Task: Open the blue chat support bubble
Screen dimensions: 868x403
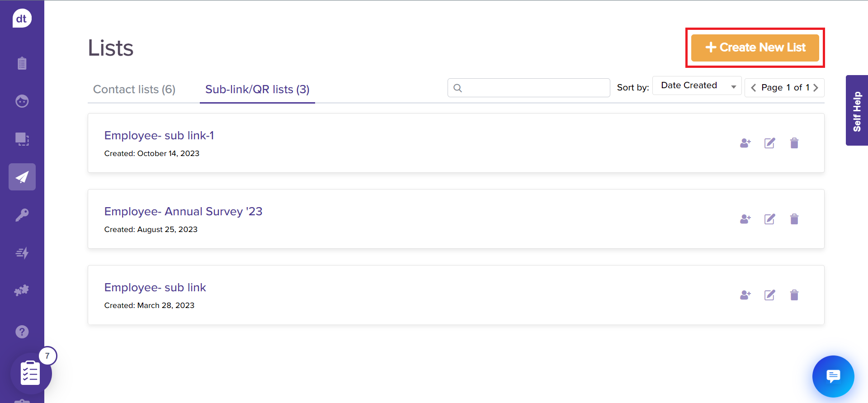Action: [833, 376]
